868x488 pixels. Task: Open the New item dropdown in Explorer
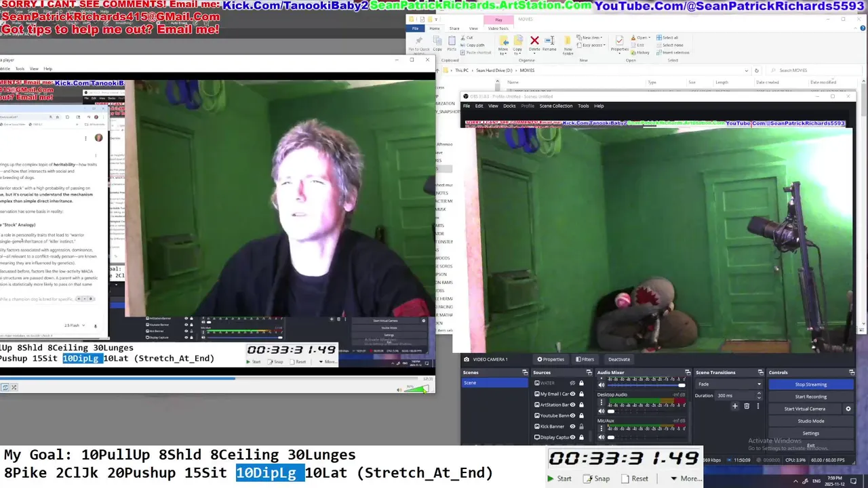589,37
